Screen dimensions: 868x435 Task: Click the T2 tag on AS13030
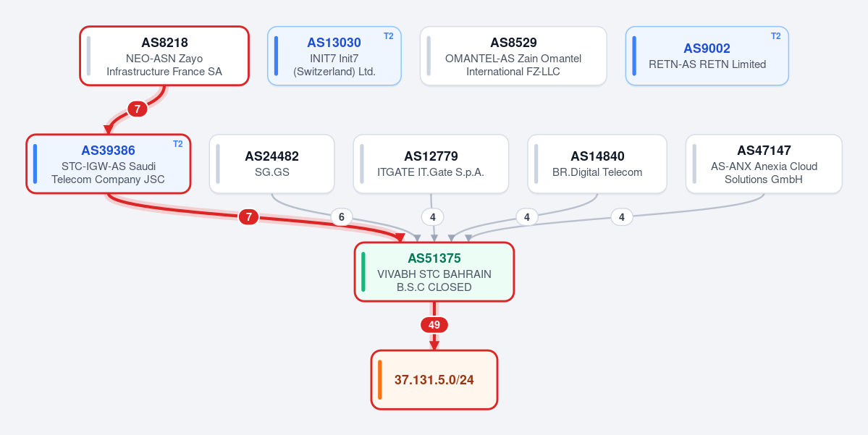pyautogui.click(x=389, y=36)
